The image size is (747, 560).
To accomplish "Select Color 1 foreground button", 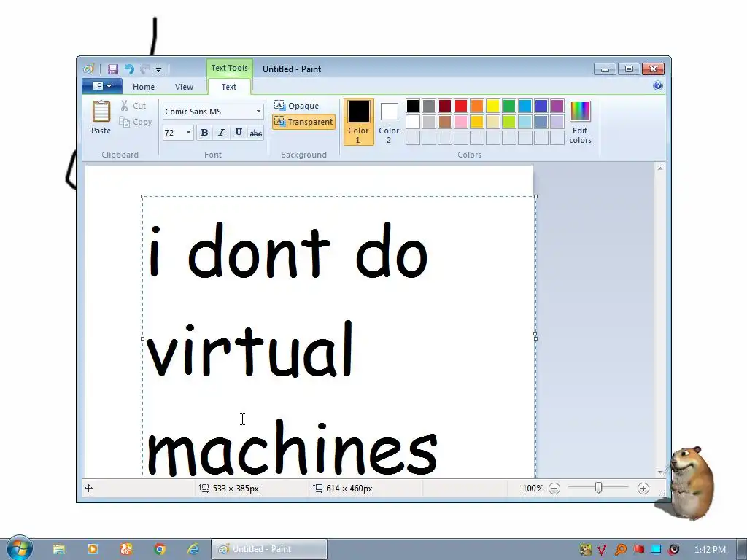I will 358,122.
